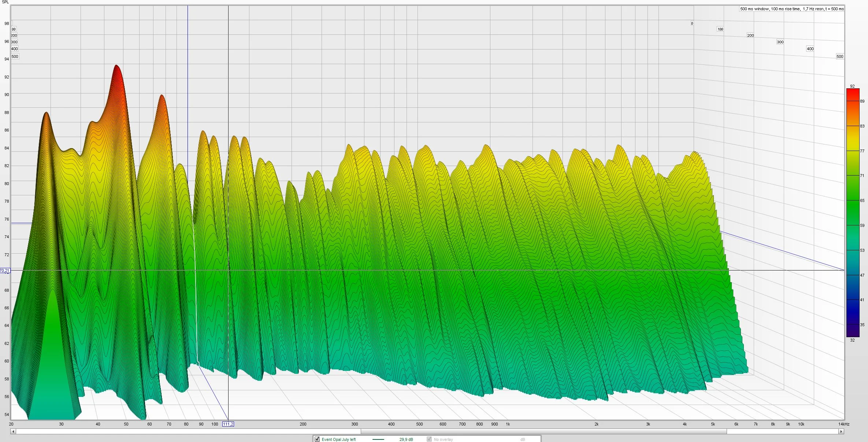
Task: Click the 98 value on SPL axis
Action: [7, 23]
